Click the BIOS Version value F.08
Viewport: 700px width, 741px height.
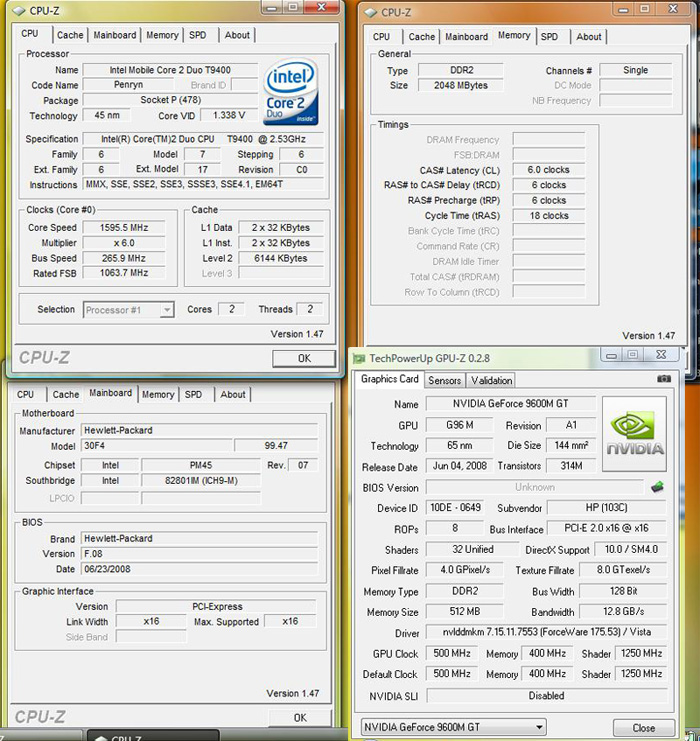tap(199, 553)
